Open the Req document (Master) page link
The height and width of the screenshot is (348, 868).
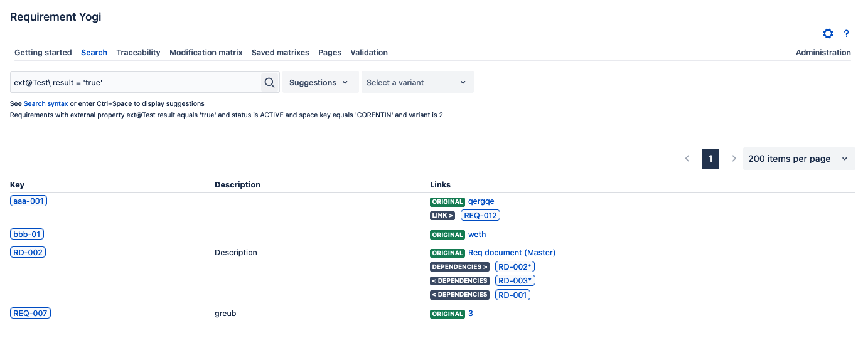pos(512,253)
